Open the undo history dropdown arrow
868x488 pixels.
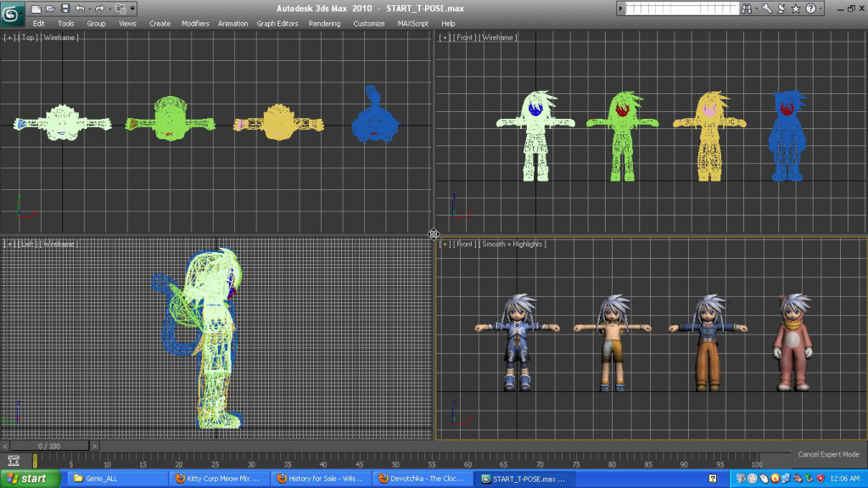[x=89, y=8]
